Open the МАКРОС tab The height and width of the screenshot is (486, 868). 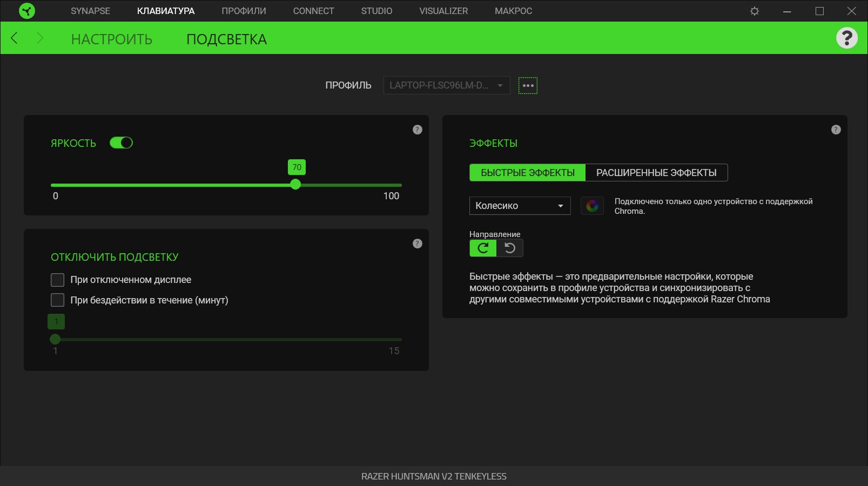pos(513,11)
